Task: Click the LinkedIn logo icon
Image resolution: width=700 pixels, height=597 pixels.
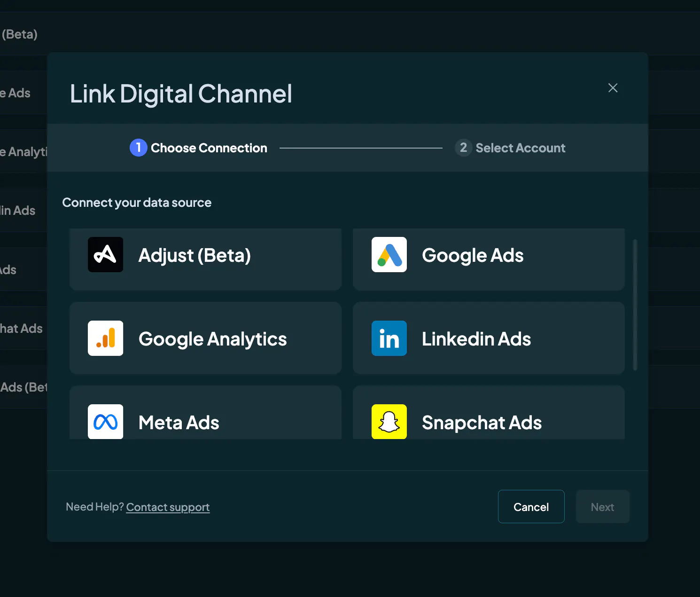Action: click(389, 338)
